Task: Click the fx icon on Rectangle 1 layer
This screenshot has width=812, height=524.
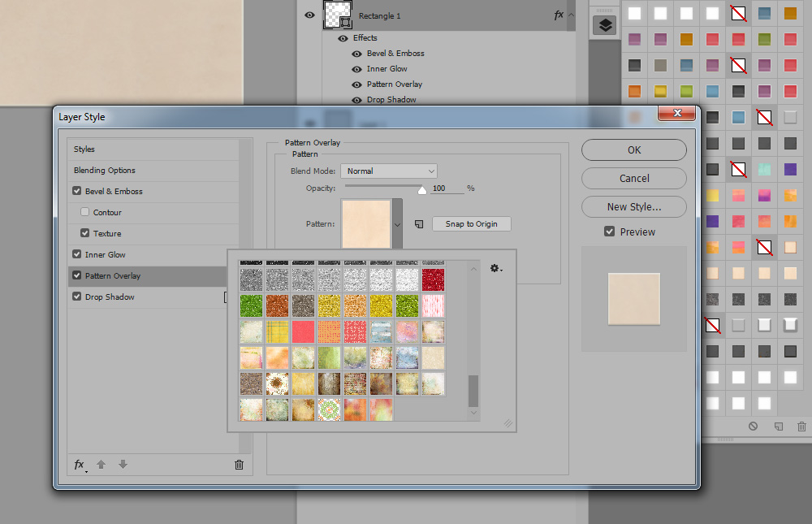Action: coord(559,15)
